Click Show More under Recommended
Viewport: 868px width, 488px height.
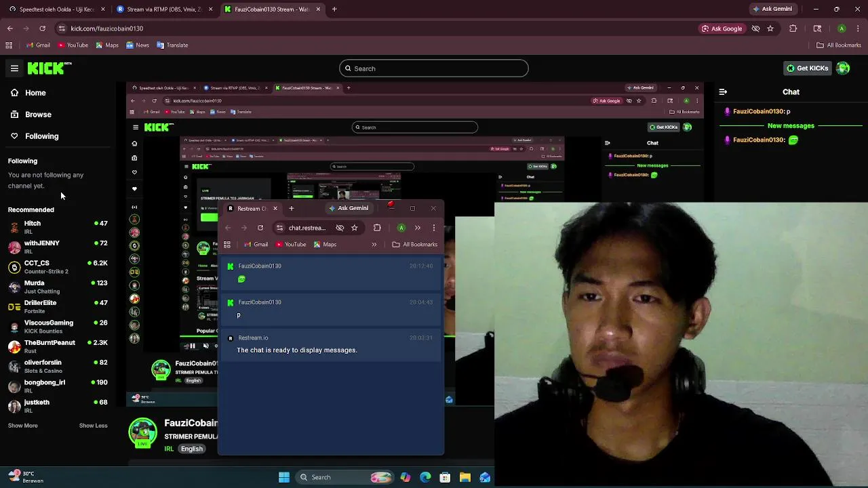point(23,426)
